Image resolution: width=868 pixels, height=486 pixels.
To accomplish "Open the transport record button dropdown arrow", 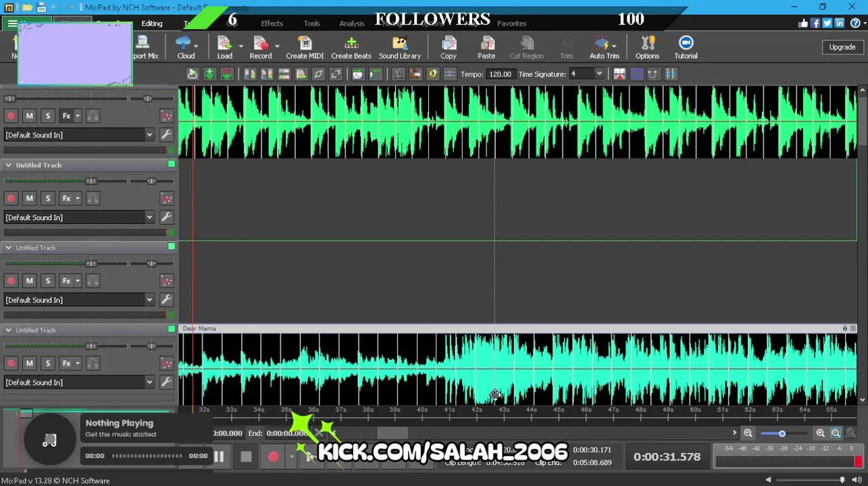I will 291,457.
